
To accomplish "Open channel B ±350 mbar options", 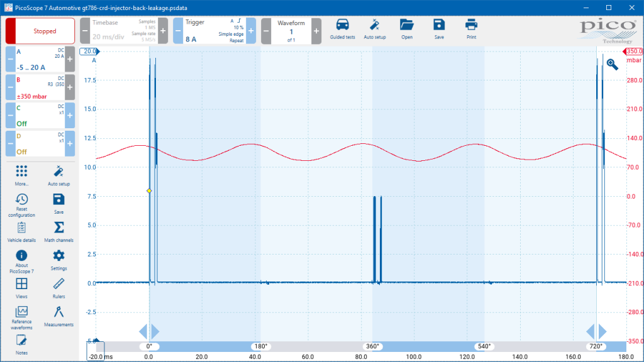I will [40, 87].
